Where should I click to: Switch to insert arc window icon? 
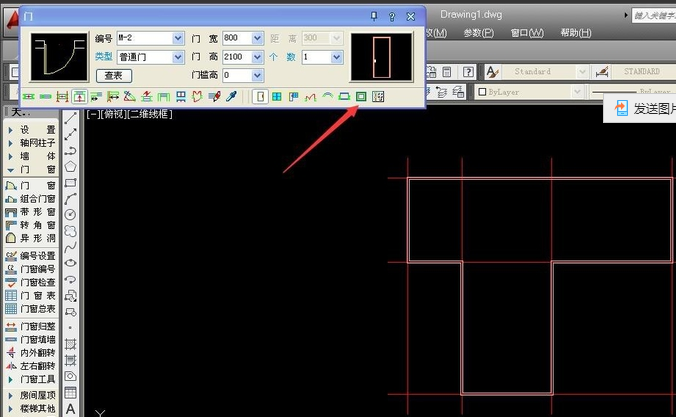328,97
